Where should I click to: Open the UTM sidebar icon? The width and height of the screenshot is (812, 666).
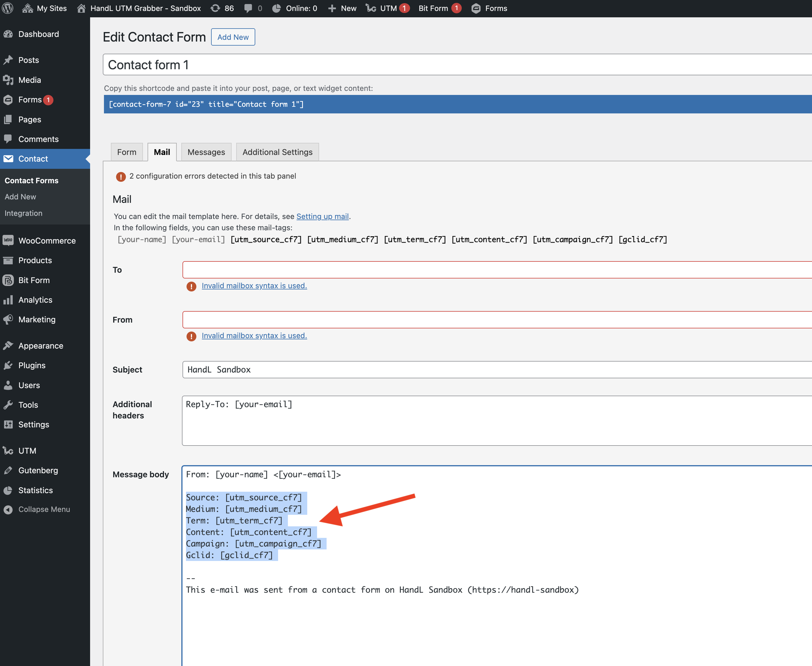coord(8,450)
